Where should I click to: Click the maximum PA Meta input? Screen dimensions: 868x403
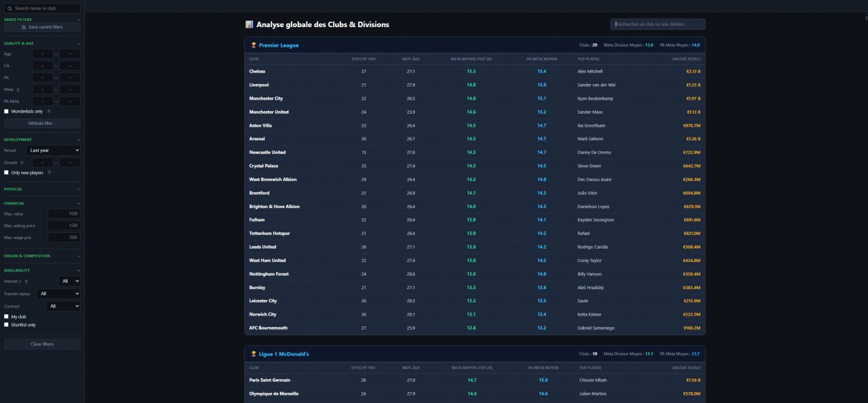pyautogui.click(x=70, y=102)
